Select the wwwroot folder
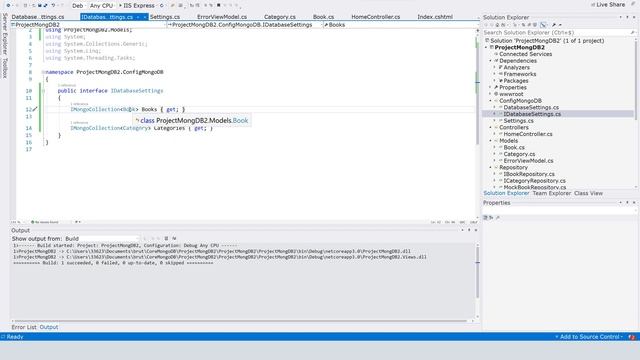The height and width of the screenshot is (360, 640). (511, 94)
